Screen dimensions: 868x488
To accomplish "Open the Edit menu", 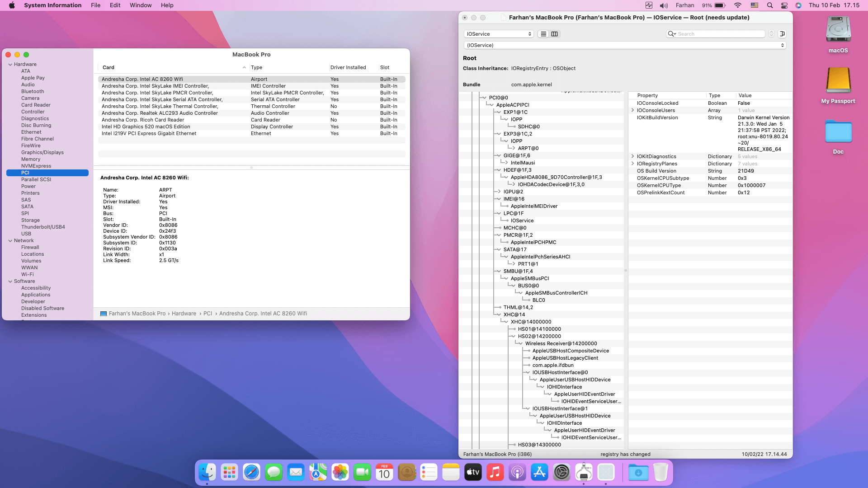I will [x=115, y=5].
